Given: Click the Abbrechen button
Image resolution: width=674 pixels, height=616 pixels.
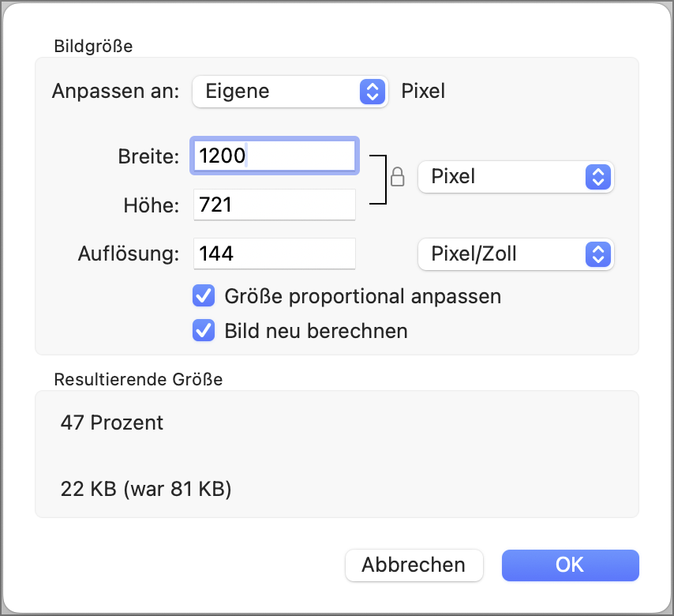Looking at the screenshot, I should tap(414, 565).
